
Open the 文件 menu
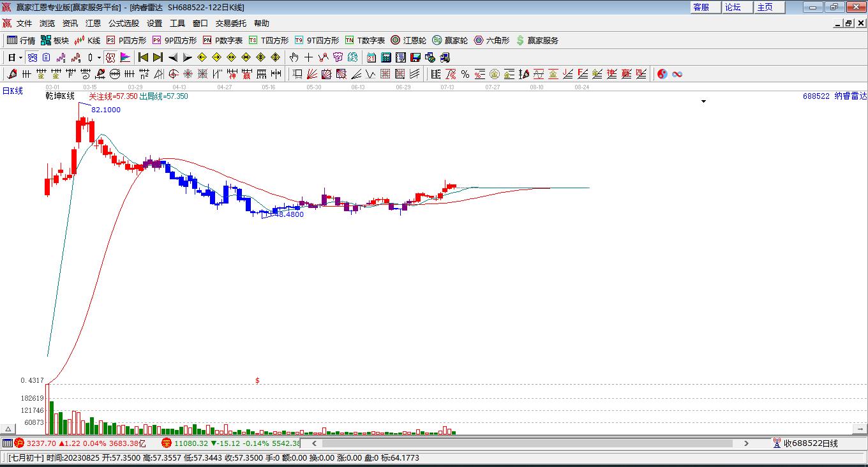pos(24,23)
